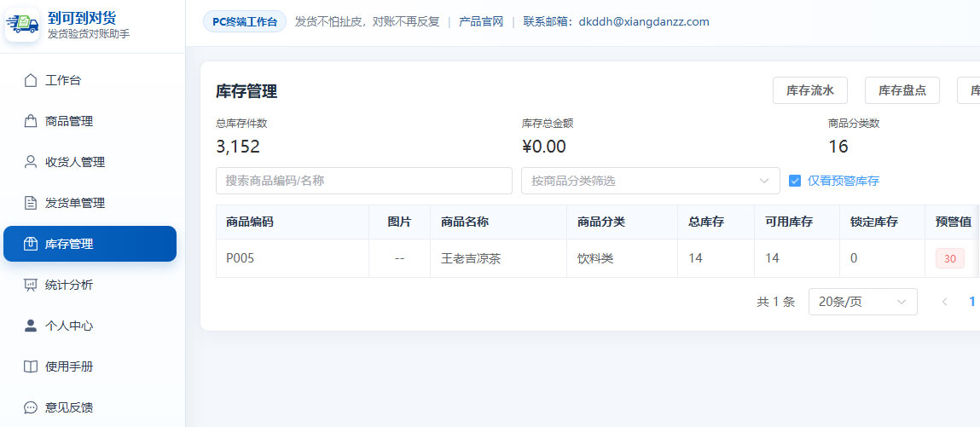Screen dimensions: 980x427
Task: Open the 20条/页 page size selector
Action: (x=862, y=302)
